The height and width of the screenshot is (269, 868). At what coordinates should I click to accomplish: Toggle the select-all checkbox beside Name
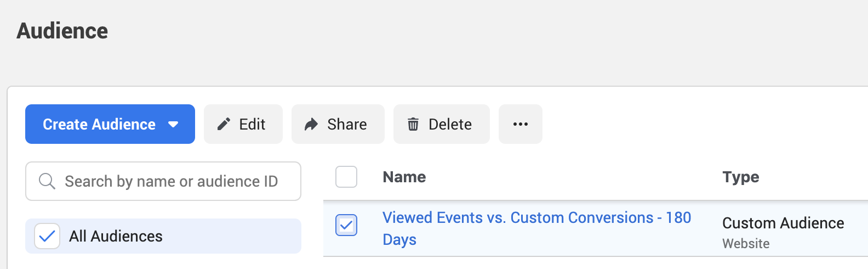[346, 177]
